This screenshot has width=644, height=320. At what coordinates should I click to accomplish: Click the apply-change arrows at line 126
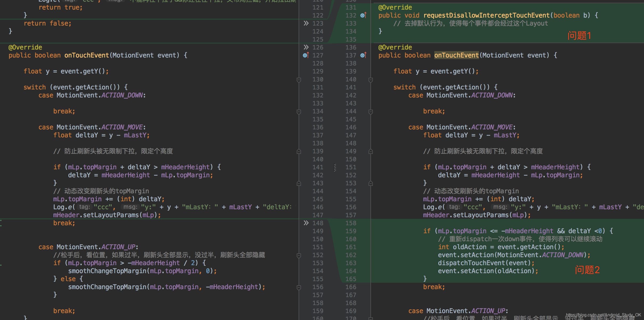coord(306,47)
